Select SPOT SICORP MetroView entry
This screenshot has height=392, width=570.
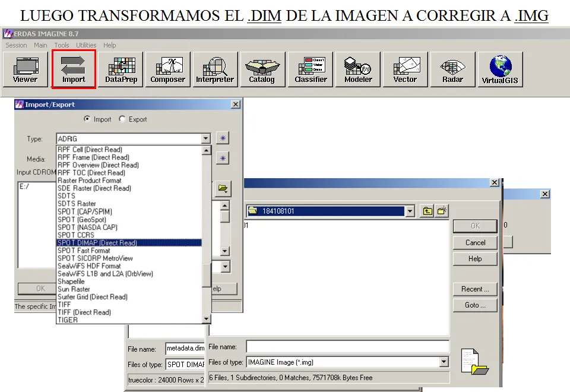[x=129, y=258]
